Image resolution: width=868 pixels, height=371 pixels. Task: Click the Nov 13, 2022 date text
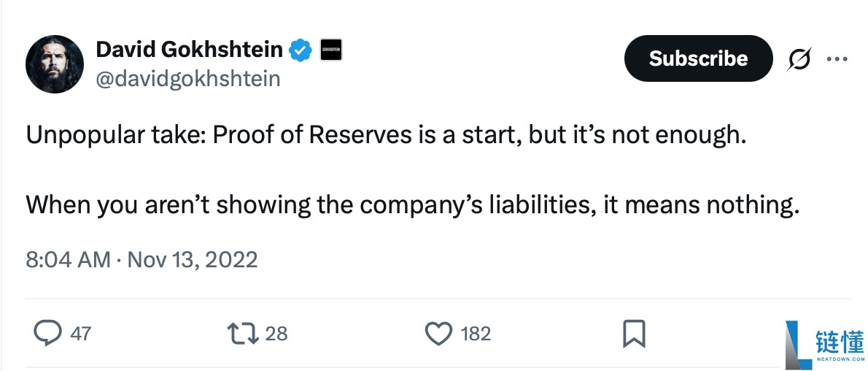pyautogui.click(x=193, y=259)
